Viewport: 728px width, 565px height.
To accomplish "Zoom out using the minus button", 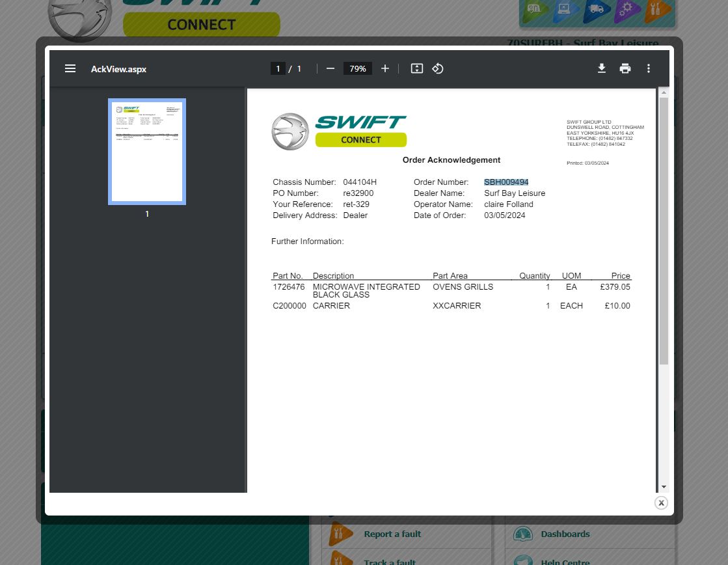I will click(x=330, y=68).
